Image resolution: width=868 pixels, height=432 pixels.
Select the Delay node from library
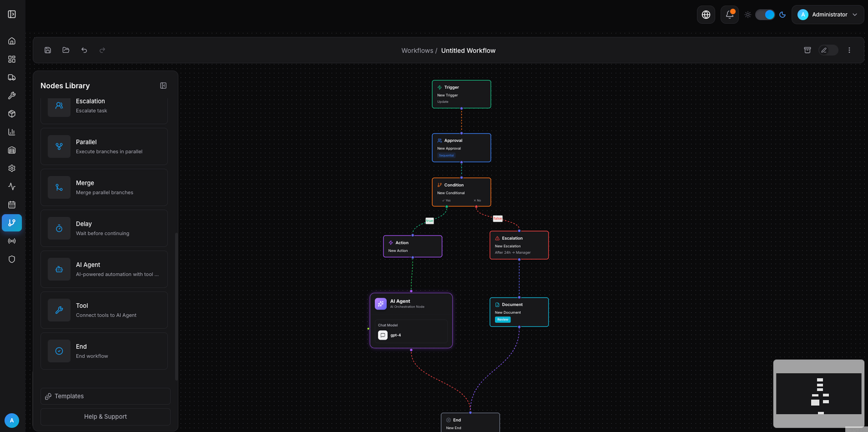[x=104, y=228]
